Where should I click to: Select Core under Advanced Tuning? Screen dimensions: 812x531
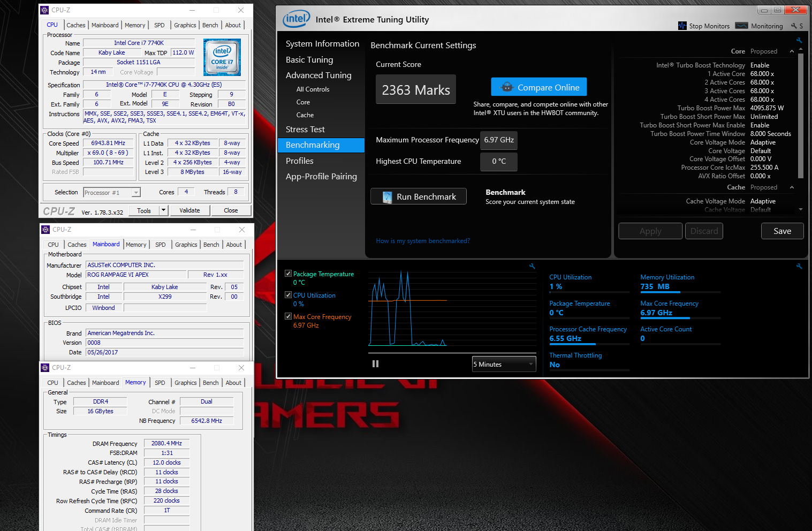click(x=303, y=102)
